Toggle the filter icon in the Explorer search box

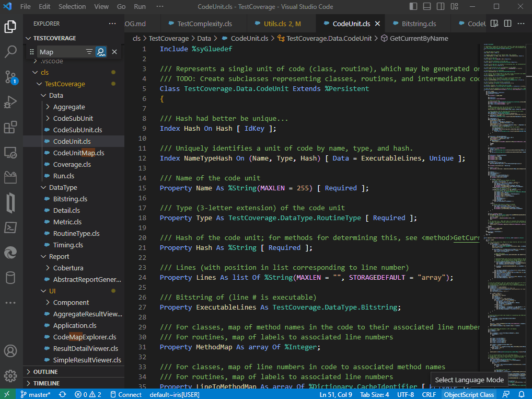pyautogui.click(x=89, y=51)
